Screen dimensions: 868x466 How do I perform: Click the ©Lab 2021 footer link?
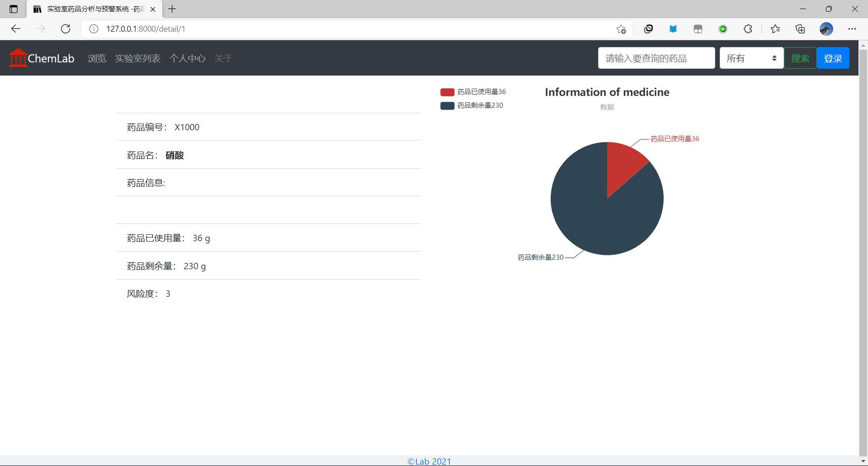(429, 461)
